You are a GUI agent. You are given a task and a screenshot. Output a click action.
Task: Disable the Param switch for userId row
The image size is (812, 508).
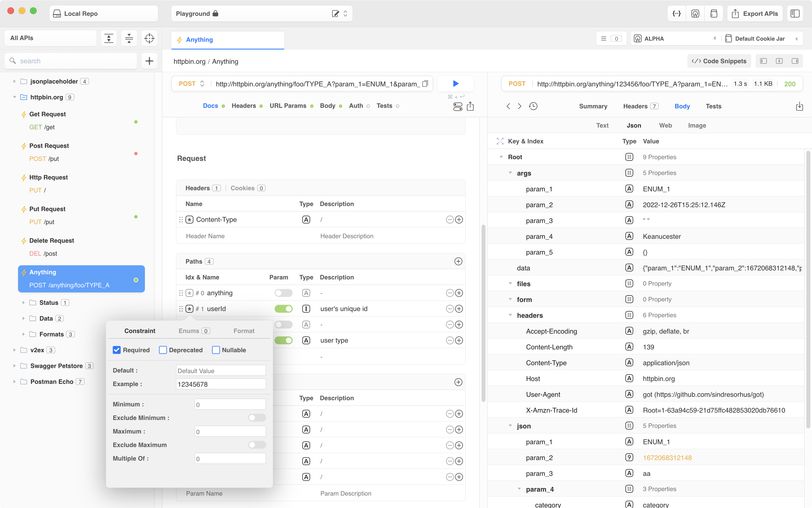click(x=283, y=309)
